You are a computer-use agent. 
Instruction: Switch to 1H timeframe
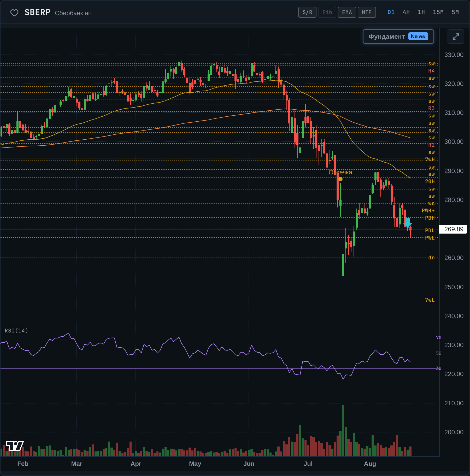421,12
